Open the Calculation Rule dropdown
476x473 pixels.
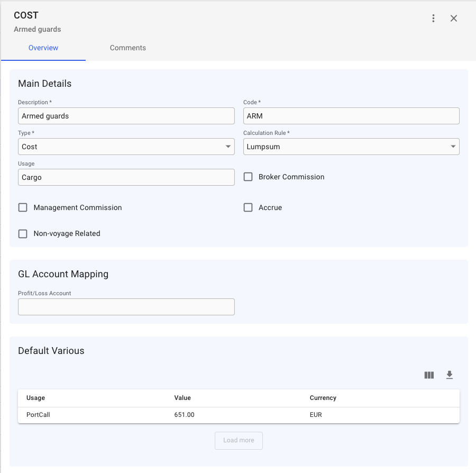(x=351, y=147)
